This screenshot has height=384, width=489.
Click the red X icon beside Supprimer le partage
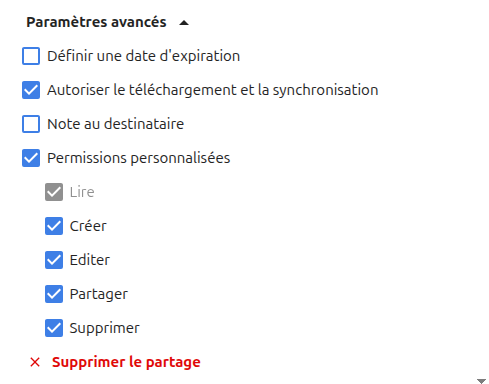tap(35, 362)
